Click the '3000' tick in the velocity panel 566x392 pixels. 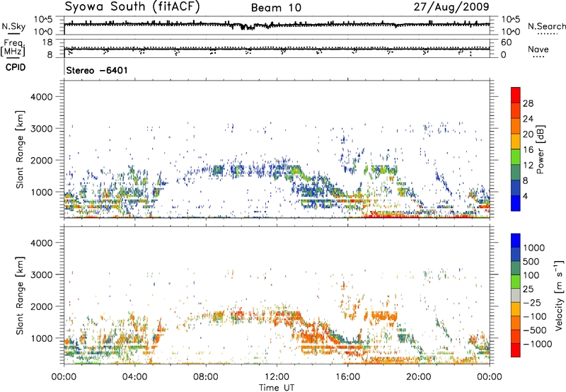pos(41,275)
